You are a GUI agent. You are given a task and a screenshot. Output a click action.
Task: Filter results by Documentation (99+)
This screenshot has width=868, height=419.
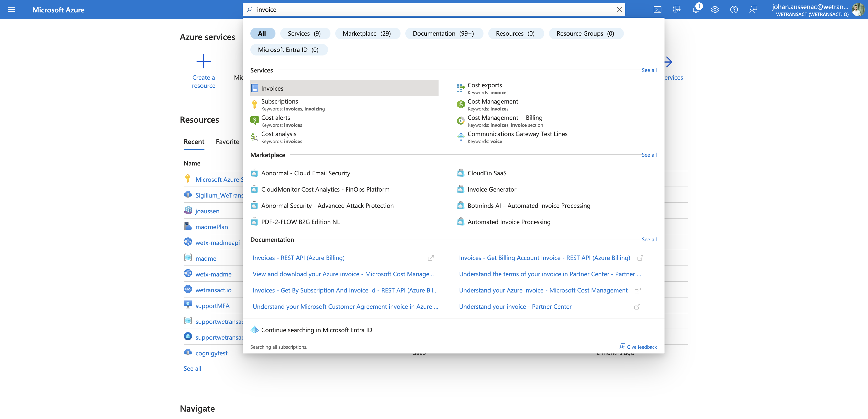tap(444, 33)
